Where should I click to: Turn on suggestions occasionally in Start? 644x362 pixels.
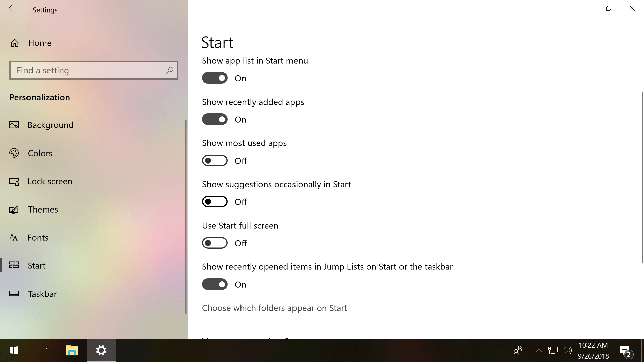click(x=215, y=202)
